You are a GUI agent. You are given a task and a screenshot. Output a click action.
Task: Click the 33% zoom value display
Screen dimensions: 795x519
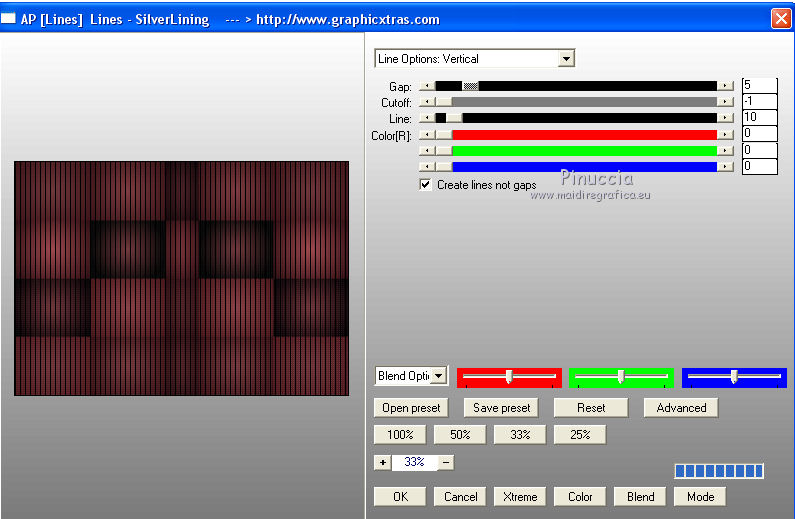[x=414, y=462]
